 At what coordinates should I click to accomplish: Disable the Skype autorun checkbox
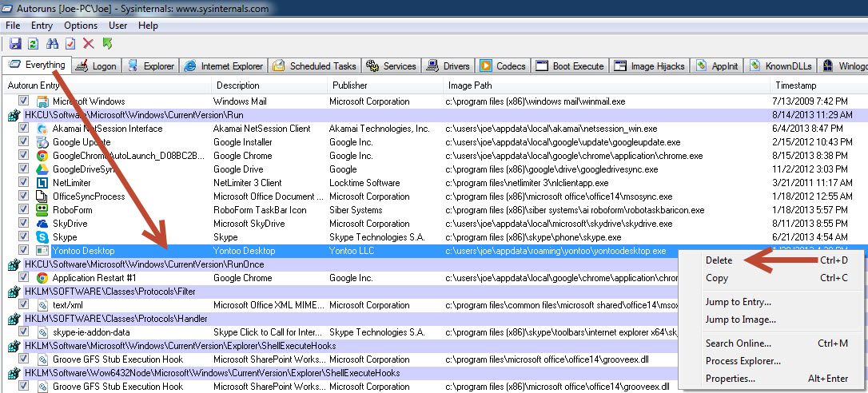(x=23, y=236)
